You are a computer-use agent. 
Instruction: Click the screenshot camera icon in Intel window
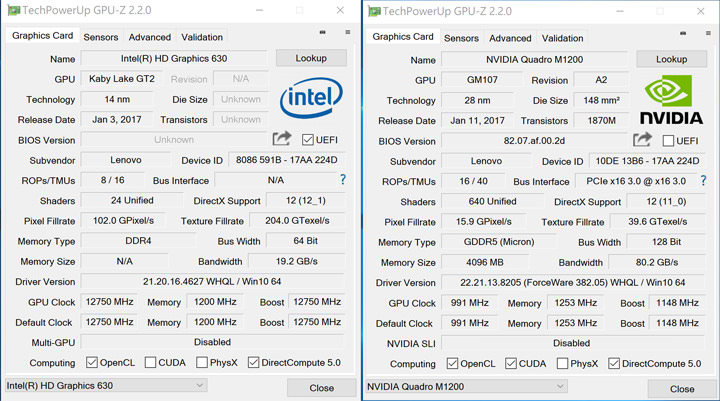coord(322,33)
